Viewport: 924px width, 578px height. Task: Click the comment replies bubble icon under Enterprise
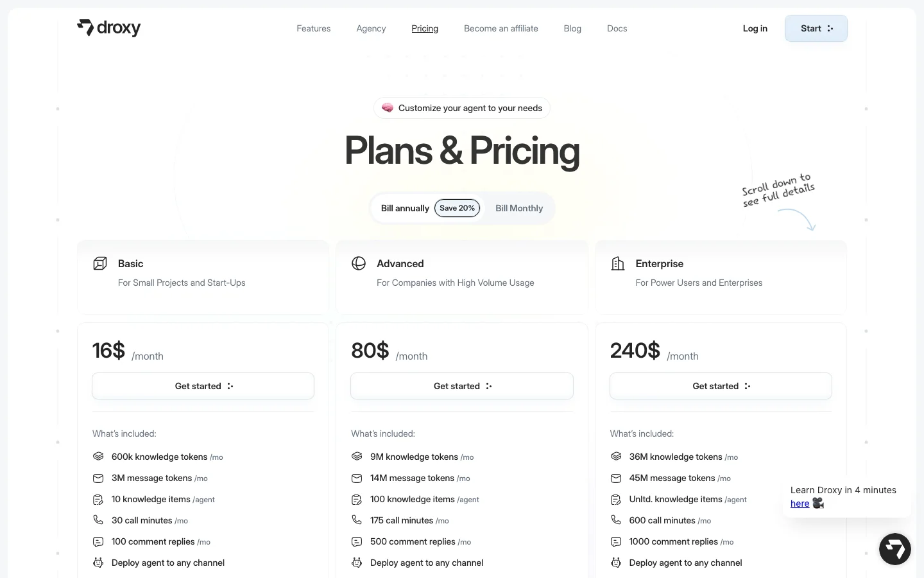pyautogui.click(x=616, y=541)
